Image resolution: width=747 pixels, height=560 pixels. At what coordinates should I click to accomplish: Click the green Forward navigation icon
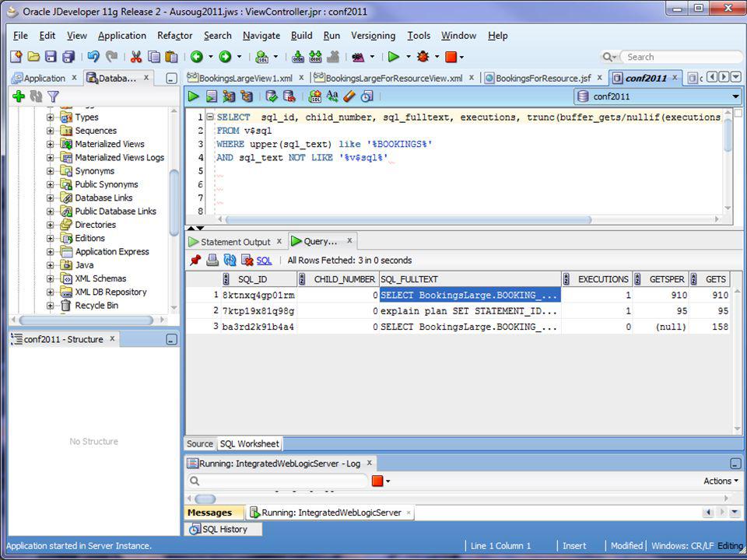click(225, 57)
